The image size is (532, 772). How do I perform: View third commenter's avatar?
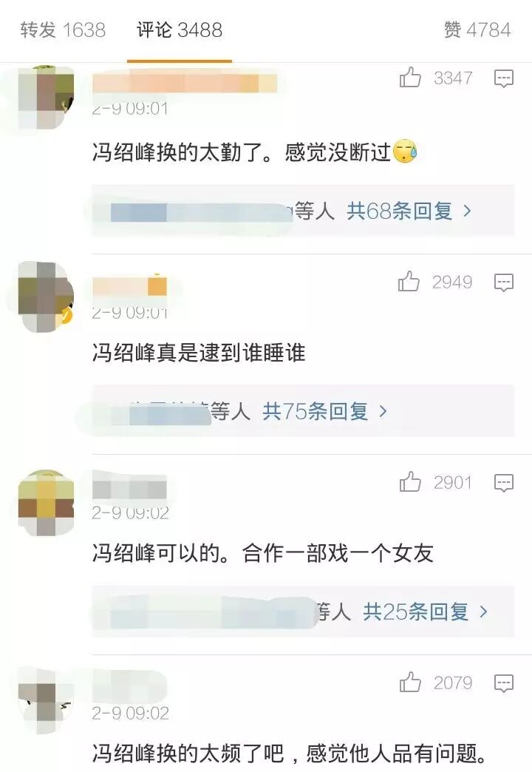(46, 502)
